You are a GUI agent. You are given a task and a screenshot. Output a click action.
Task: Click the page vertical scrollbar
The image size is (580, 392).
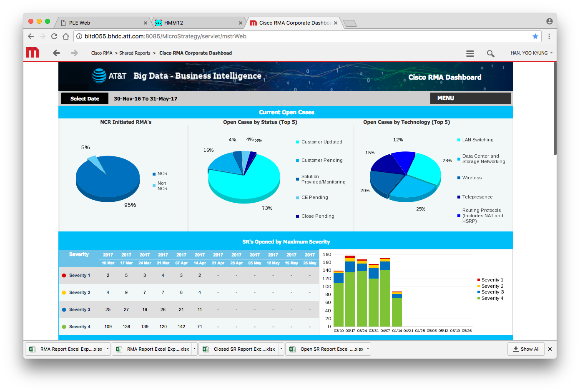[x=555, y=108]
